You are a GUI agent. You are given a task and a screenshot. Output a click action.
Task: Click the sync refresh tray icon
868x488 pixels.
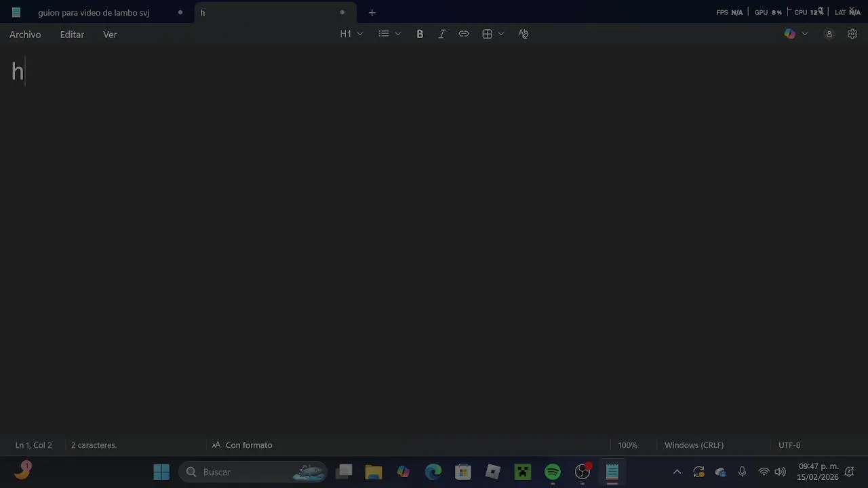point(698,472)
